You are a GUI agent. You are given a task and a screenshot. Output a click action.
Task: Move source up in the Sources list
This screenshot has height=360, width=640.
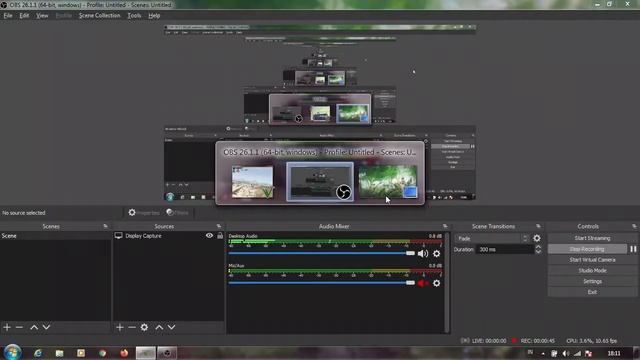tap(159, 327)
